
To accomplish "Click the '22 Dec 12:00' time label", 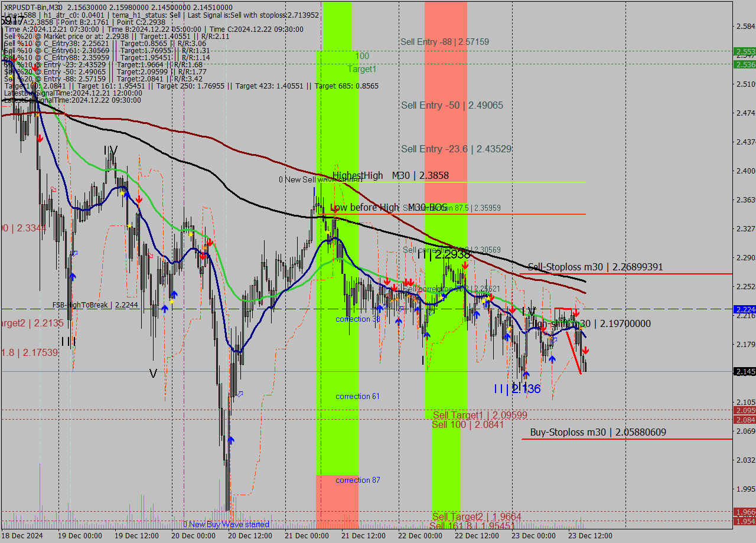I will tap(477, 536).
